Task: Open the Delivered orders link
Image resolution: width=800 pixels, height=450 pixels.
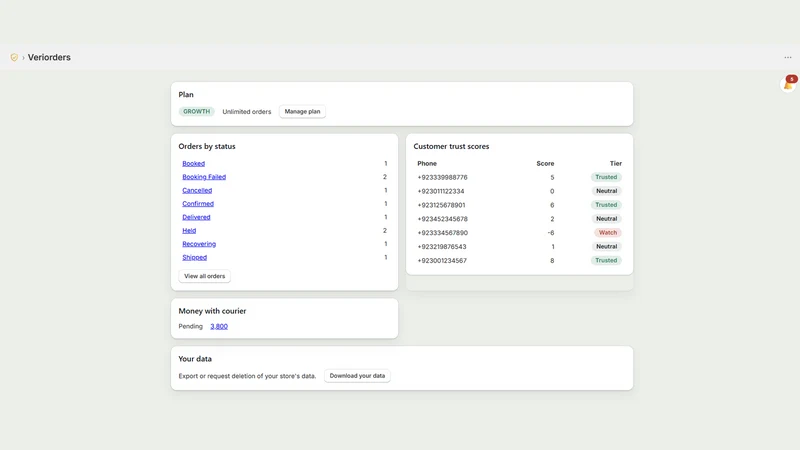Action: click(x=196, y=217)
